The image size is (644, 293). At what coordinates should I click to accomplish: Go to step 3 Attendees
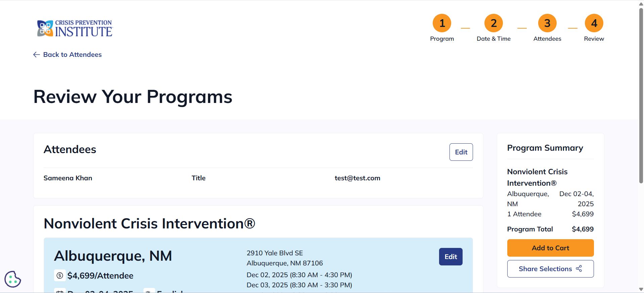coord(547,28)
